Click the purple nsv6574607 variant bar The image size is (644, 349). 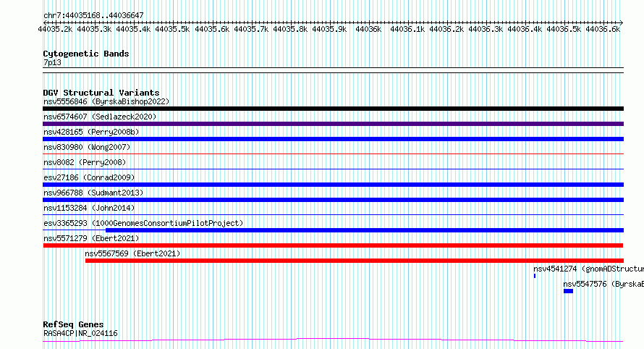[x=333, y=124]
